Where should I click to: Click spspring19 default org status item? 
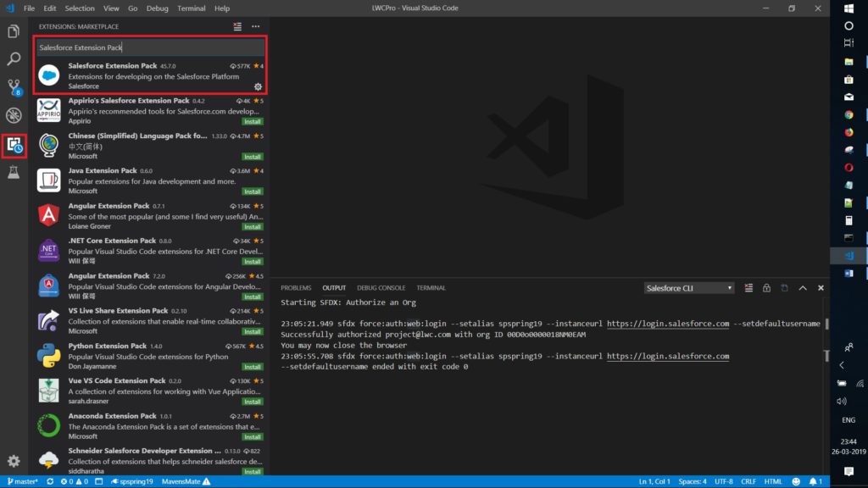click(x=131, y=481)
